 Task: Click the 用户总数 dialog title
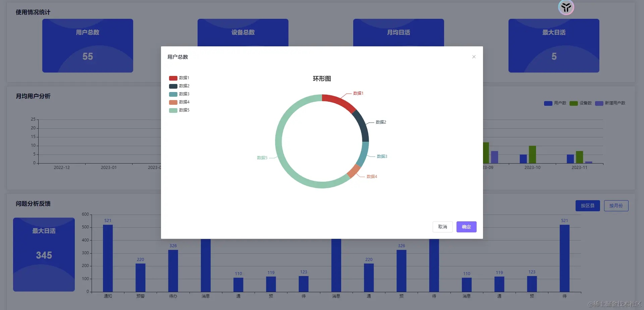coord(178,57)
